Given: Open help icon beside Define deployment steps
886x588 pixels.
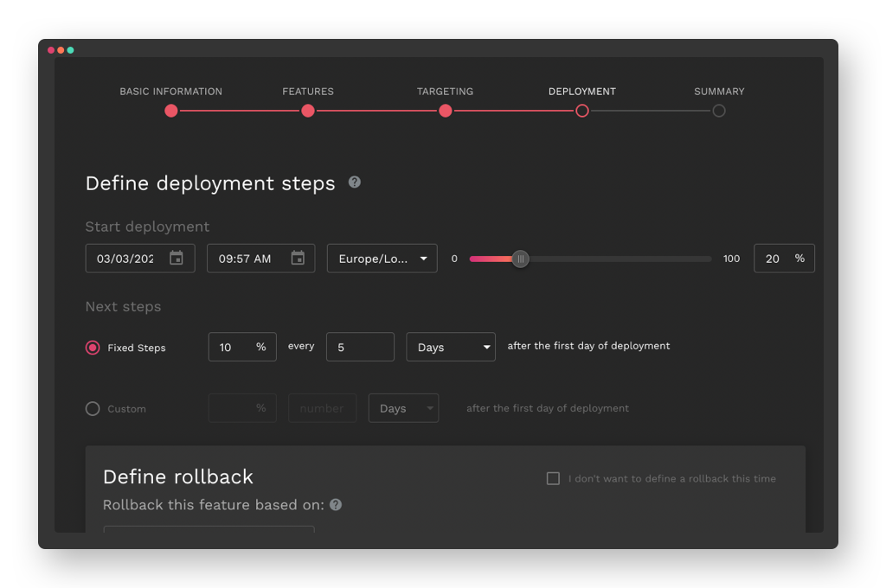Looking at the screenshot, I should [354, 182].
